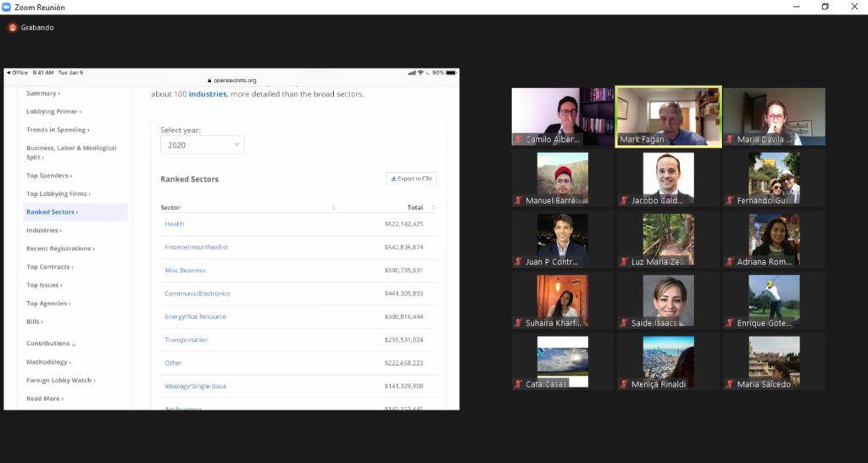
Task: Click muted mic icon on Camilo Alber tile
Action: point(519,140)
